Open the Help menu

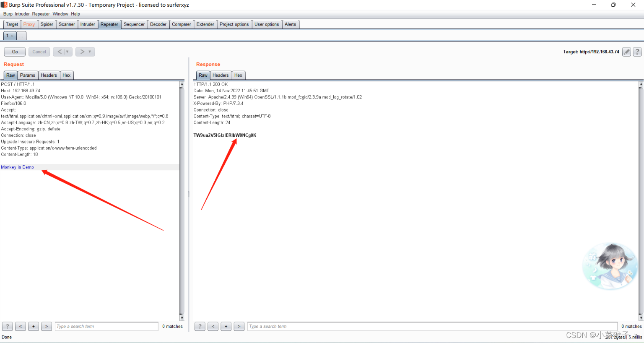75,14
